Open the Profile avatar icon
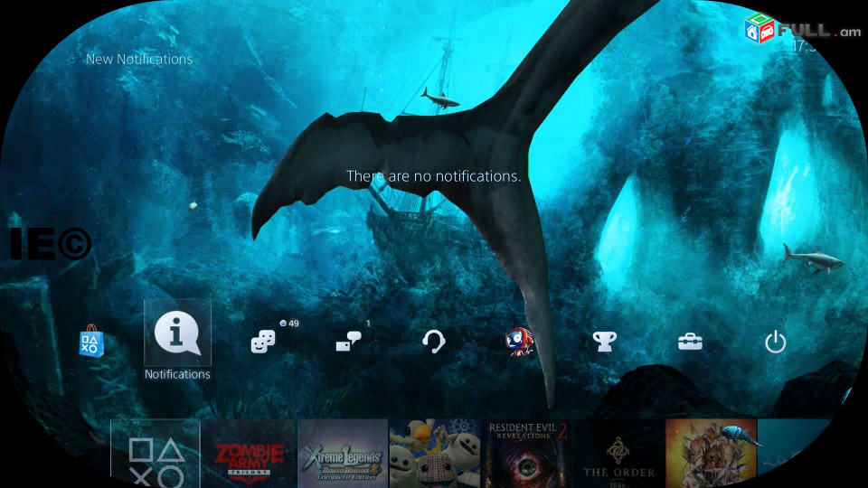The height and width of the screenshot is (488, 868). (x=519, y=342)
